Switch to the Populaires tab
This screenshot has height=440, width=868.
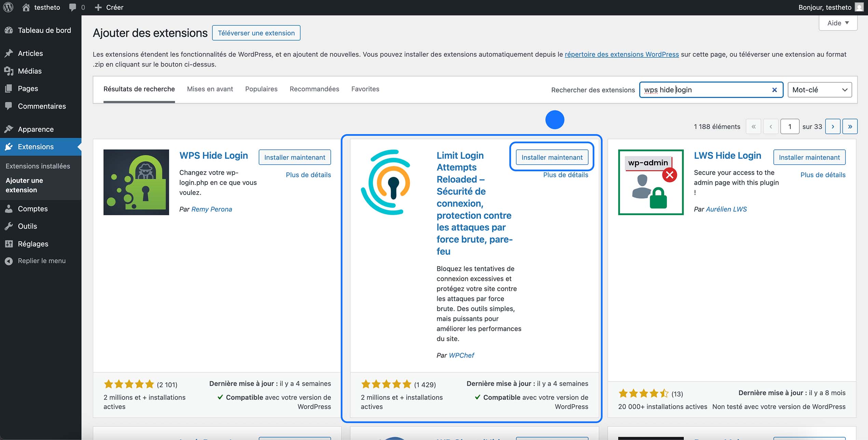[261, 89]
